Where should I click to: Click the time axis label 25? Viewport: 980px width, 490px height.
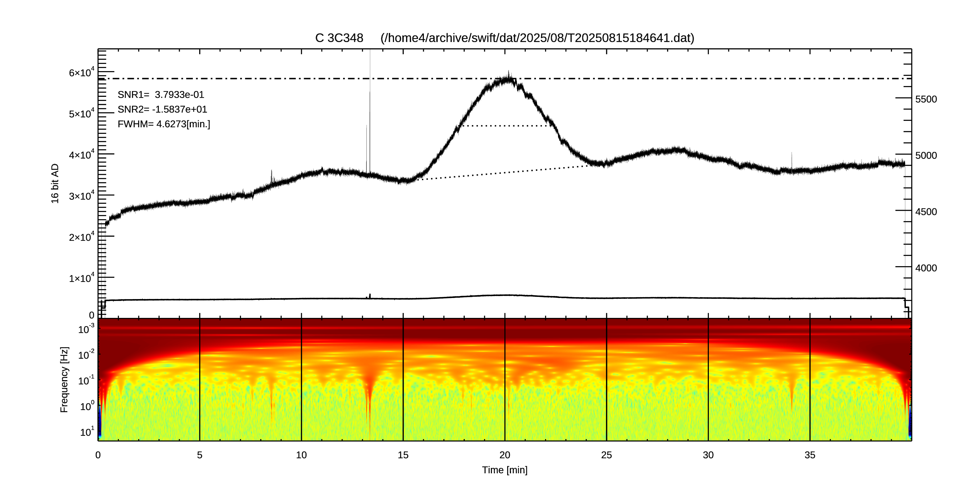[606, 455]
